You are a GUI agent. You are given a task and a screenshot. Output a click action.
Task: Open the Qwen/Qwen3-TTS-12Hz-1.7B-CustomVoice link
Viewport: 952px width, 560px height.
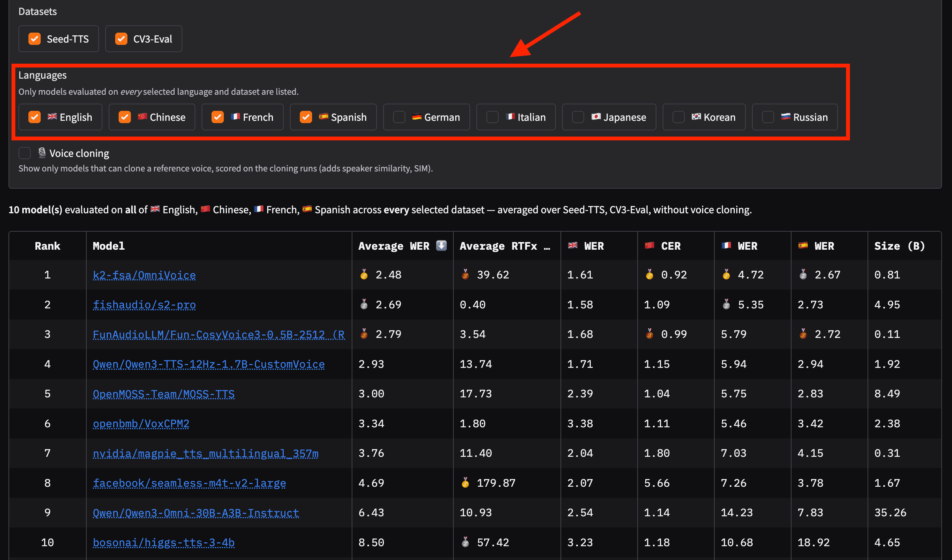(x=209, y=364)
